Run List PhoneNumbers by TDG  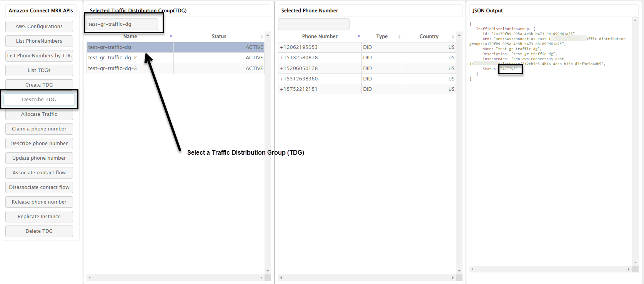(x=39, y=56)
